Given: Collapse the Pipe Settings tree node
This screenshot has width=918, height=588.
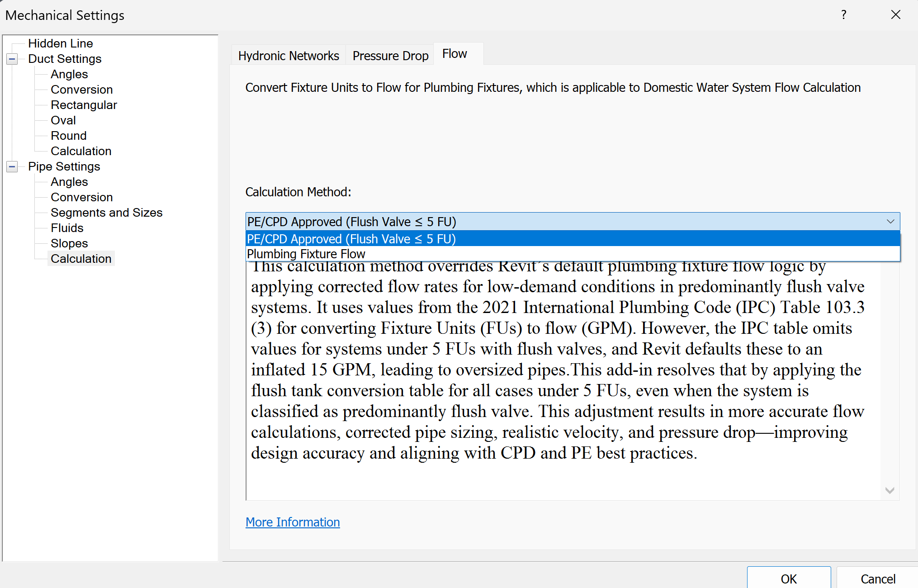Looking at the screenshot, I should click(x=12, y=167).
